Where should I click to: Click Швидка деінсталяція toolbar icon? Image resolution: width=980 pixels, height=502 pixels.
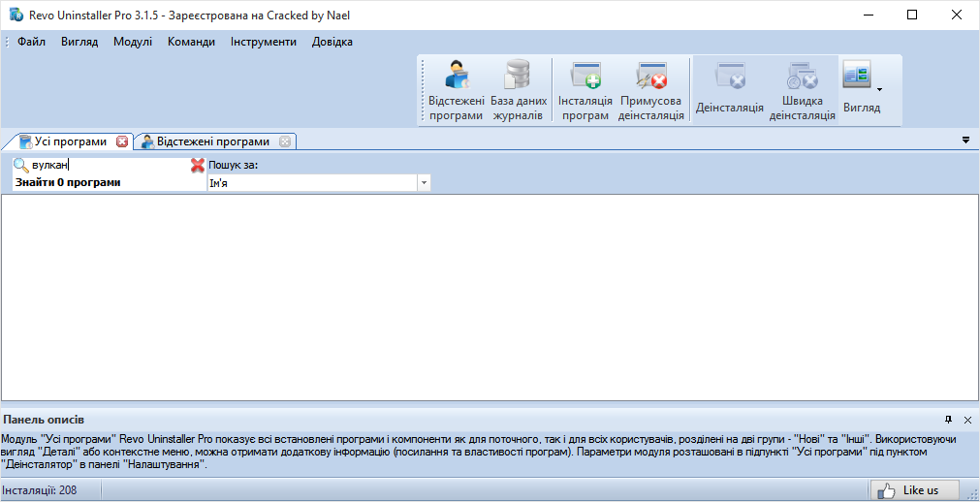(x=802, y=90)
